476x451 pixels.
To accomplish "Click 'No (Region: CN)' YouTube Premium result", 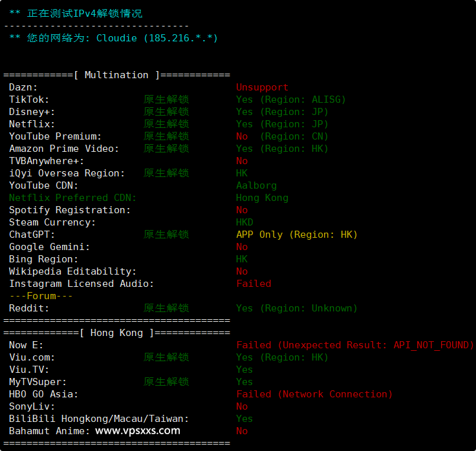I will tap(282, 136).
